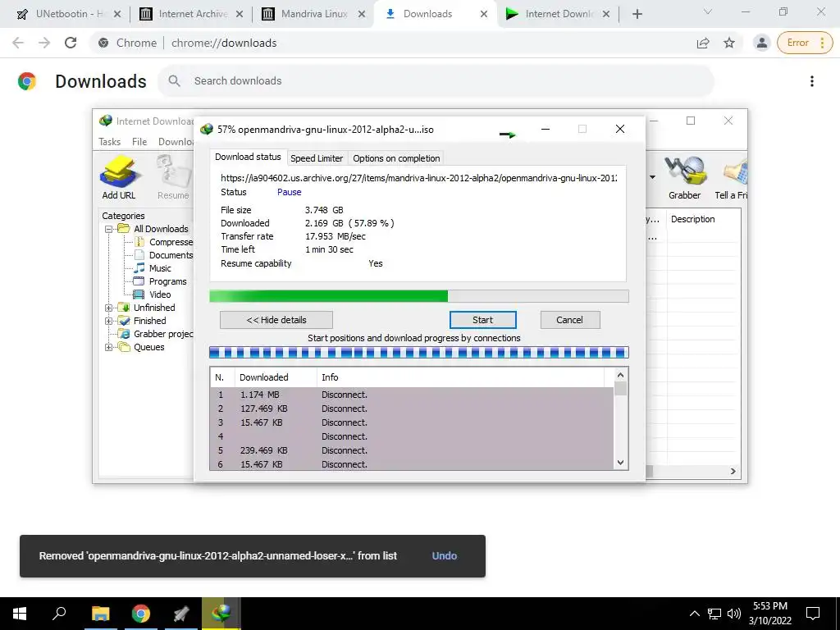Click Undo in the removed notification

pos(444,555)
